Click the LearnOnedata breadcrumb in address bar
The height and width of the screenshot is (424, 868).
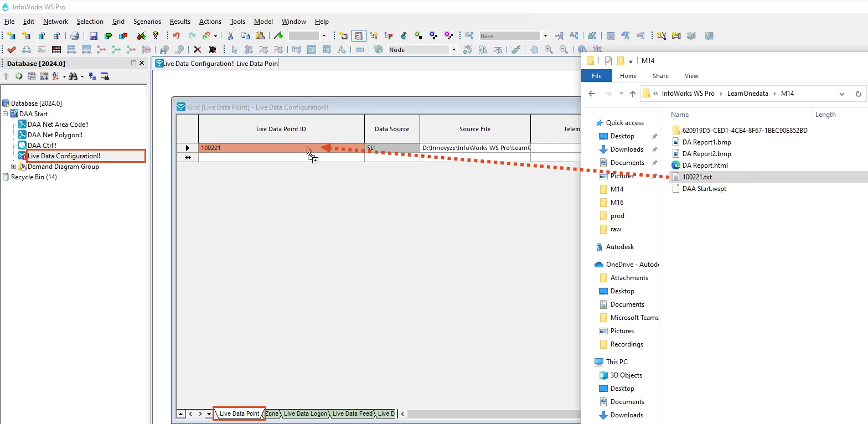click(x=748, y=94)
